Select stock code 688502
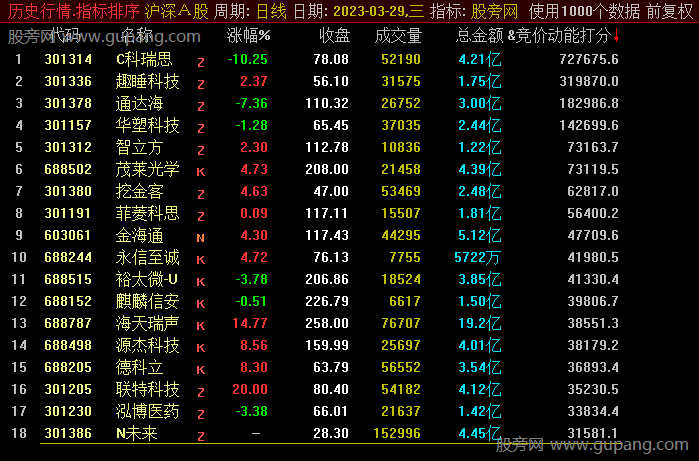 tap(68, 169)
